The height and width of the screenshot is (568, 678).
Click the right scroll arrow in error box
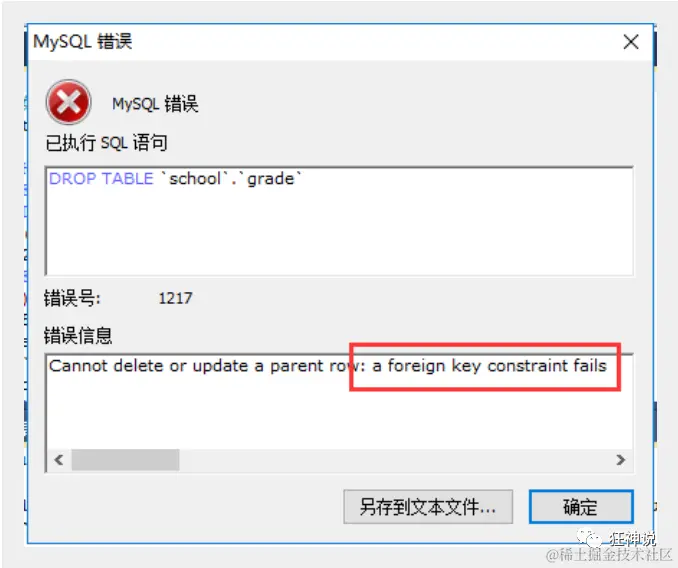pos(621,460)
